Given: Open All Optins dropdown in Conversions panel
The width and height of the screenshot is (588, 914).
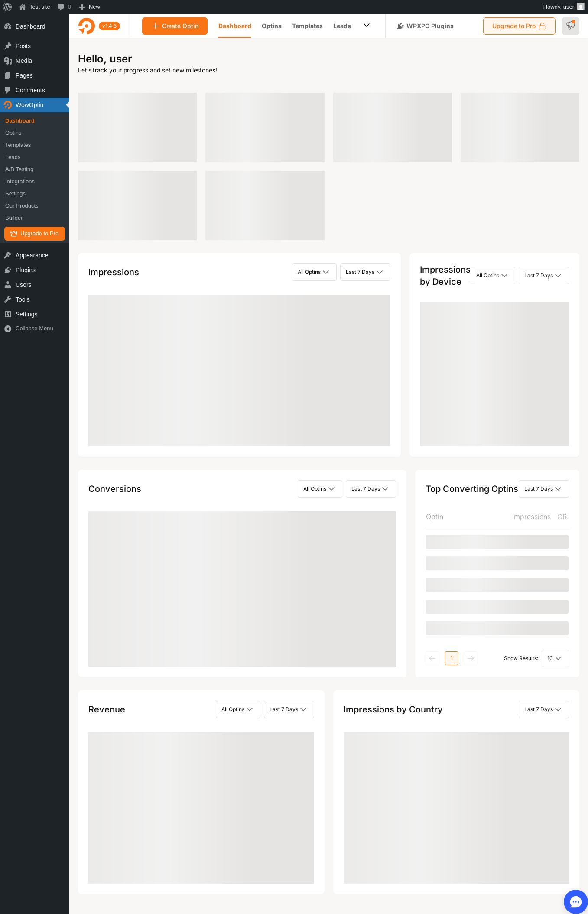Looking at the screenshot, I should click(320, 489).
